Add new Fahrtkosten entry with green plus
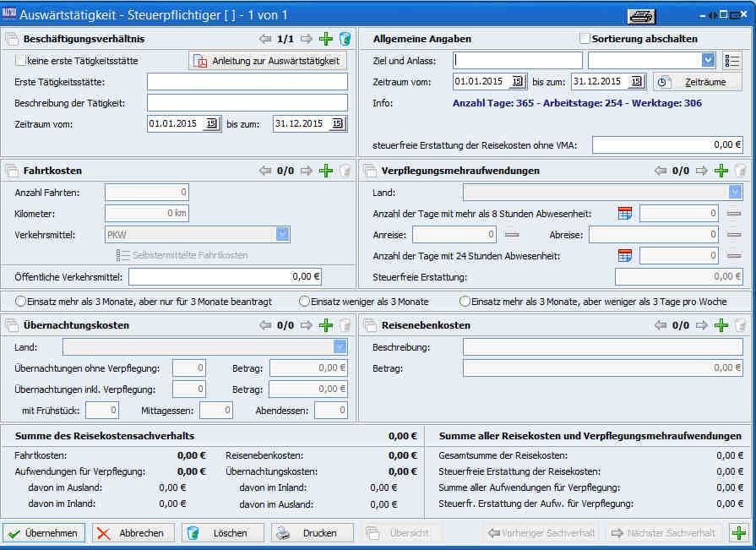 tap(326, 171)
